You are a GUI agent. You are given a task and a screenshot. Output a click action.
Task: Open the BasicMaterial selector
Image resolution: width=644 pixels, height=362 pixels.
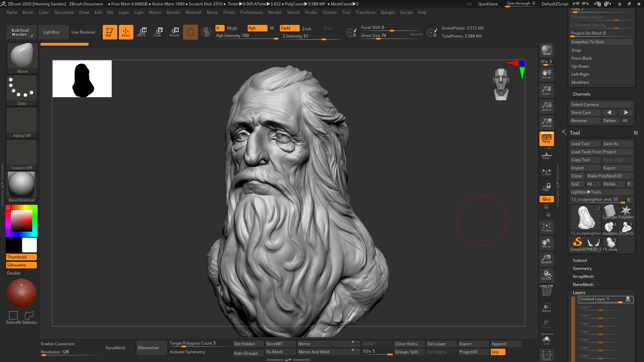[x=22, y=187]
